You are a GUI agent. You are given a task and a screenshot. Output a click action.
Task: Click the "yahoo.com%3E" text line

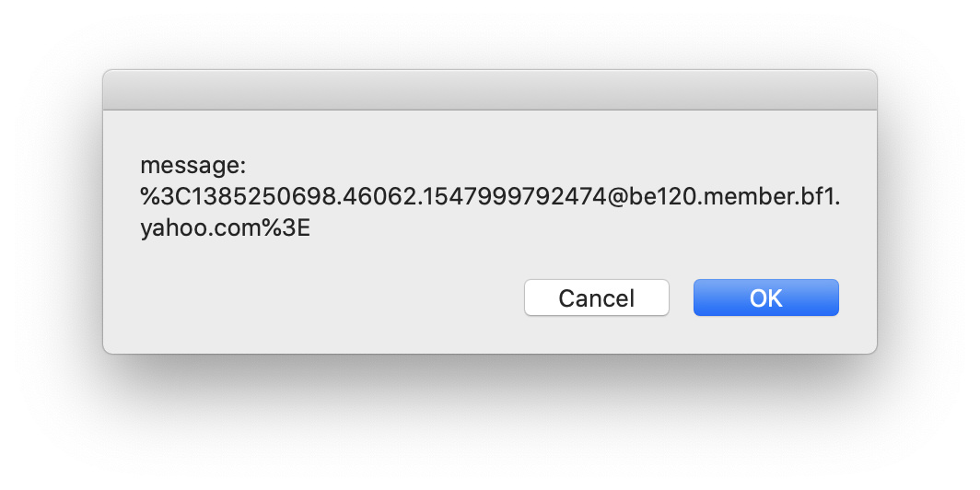point(225,230)
